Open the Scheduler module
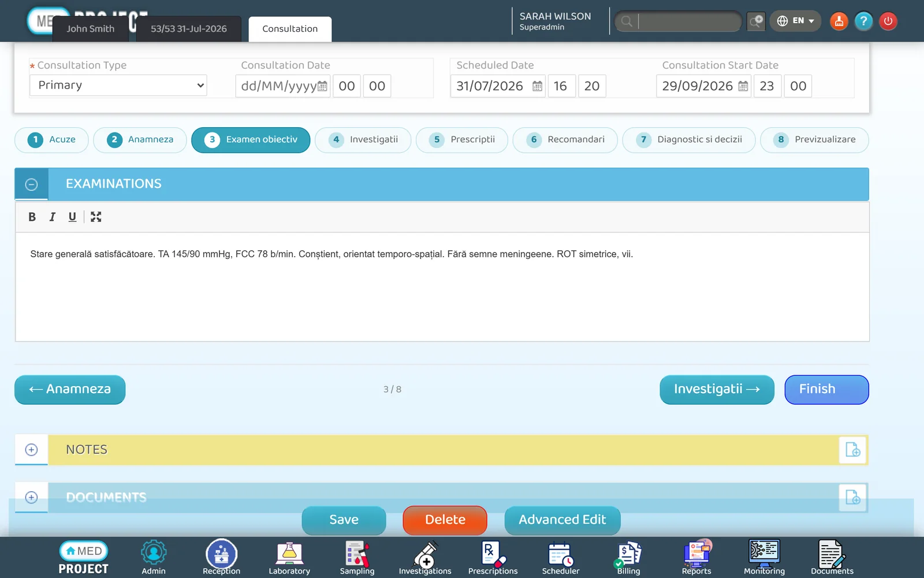 tap(561, 558)
